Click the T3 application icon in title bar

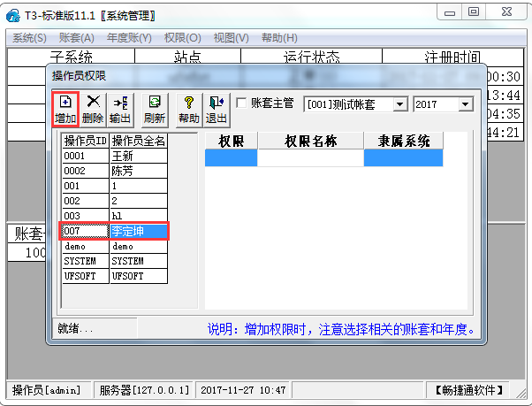13,15
